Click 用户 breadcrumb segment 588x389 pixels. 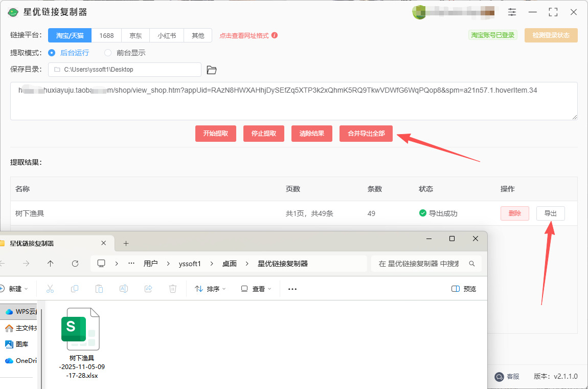[x=150, y=264]
